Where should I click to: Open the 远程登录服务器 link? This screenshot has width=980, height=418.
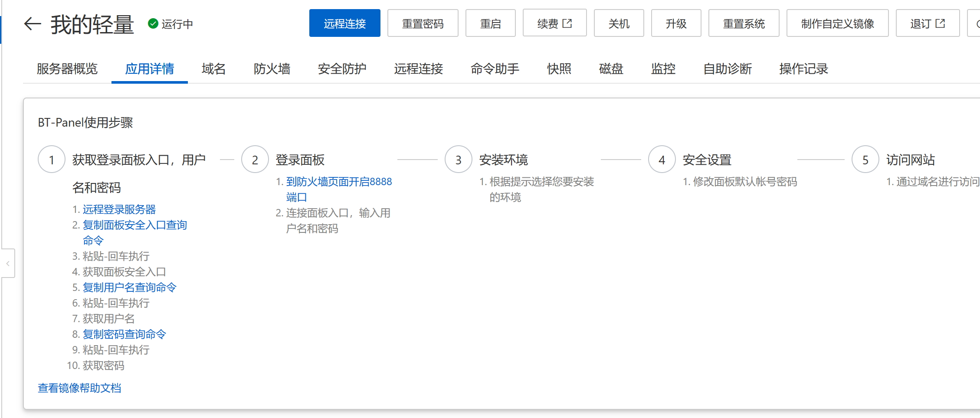click(x=119, y=209)
